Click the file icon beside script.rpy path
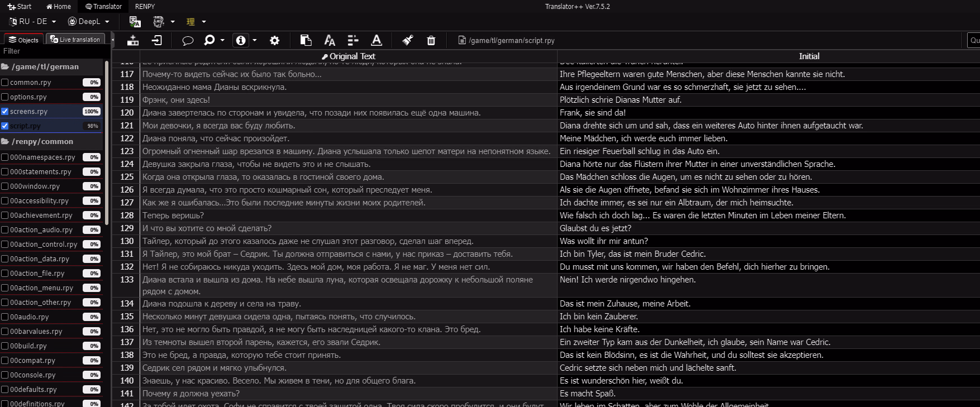The height and width of the screenshot is (407, 980). (462, 40)
